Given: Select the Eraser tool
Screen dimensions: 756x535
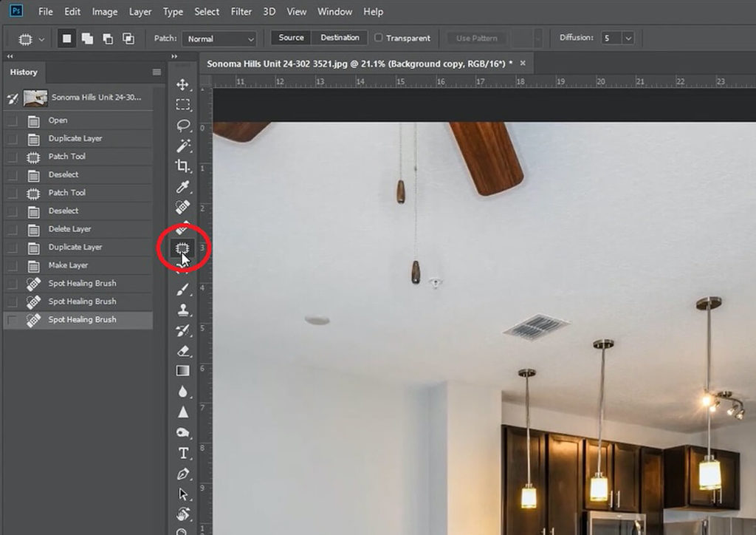Looking at the screenshot, I should tap(183, 351).
